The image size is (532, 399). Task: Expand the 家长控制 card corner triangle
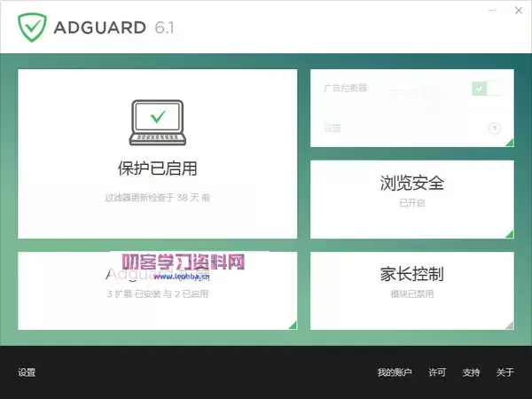click(509, 325)
